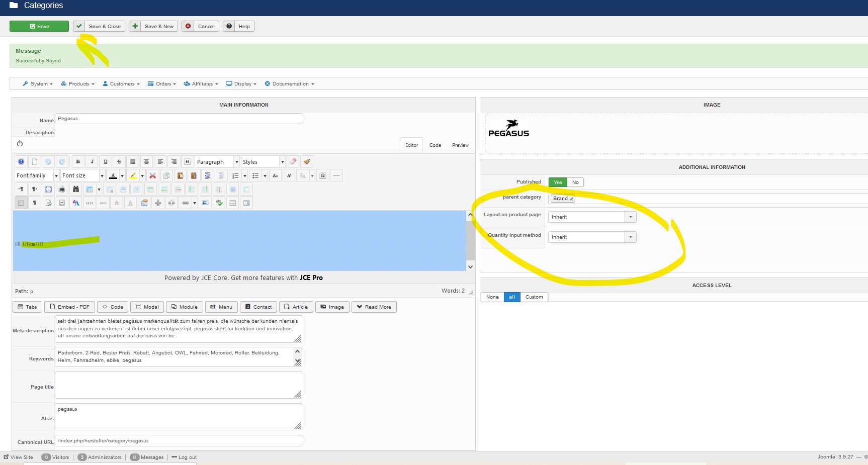Insert a Read More break
Image resolution: width=868 pixels, height=465 pixels.
[x=374, y=307]
